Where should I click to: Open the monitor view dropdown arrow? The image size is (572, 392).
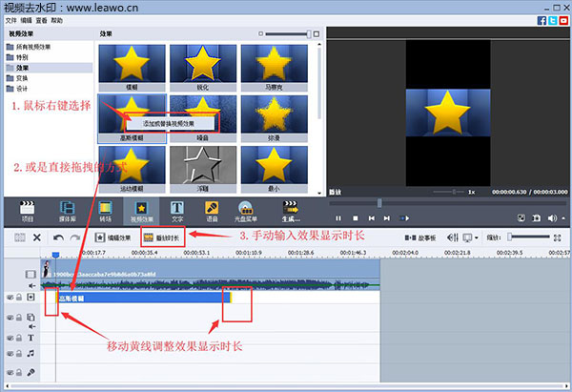(477, 238)
